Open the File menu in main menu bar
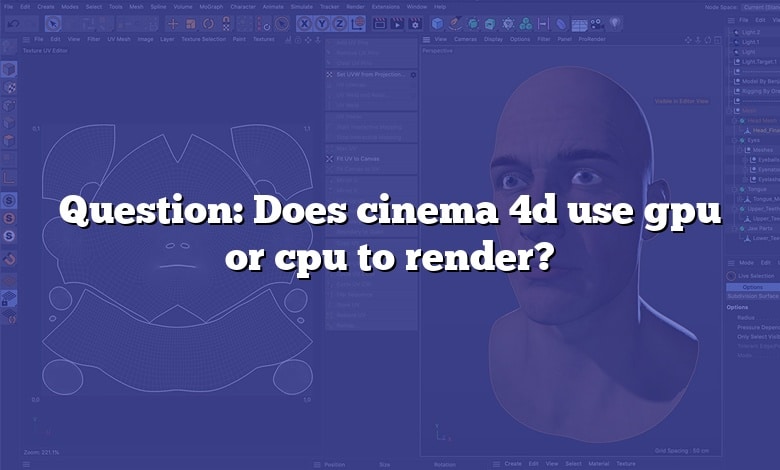This screenshot has height=470, width=780. click(8, 7)
